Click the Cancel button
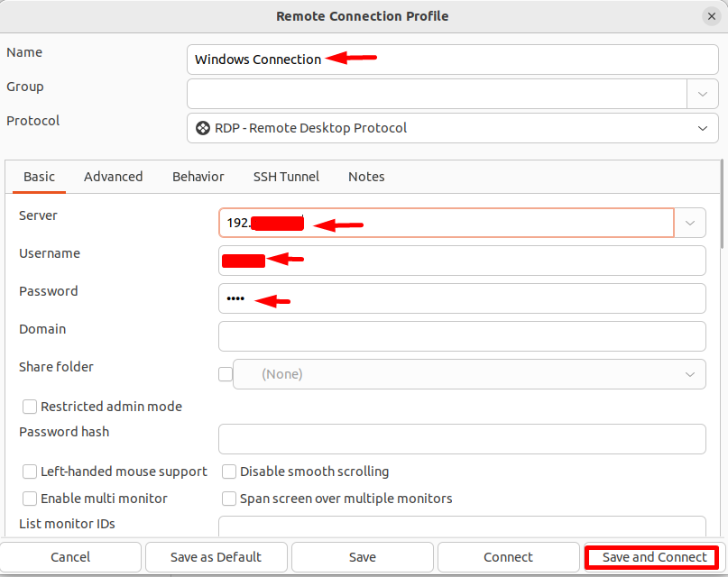This screenshot has height=577, width=728. [70, 557]
